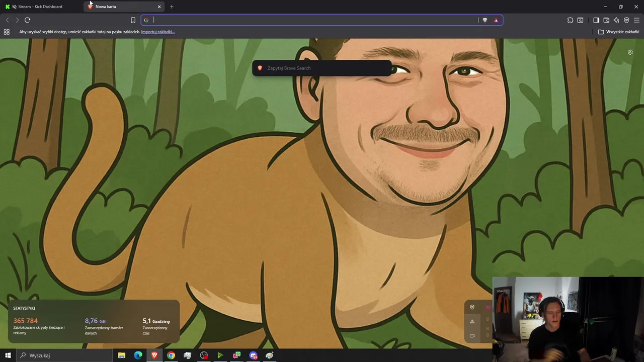Open Brave Rewards triangle icon
Screen dimensions: 644x362
(496, 20)
